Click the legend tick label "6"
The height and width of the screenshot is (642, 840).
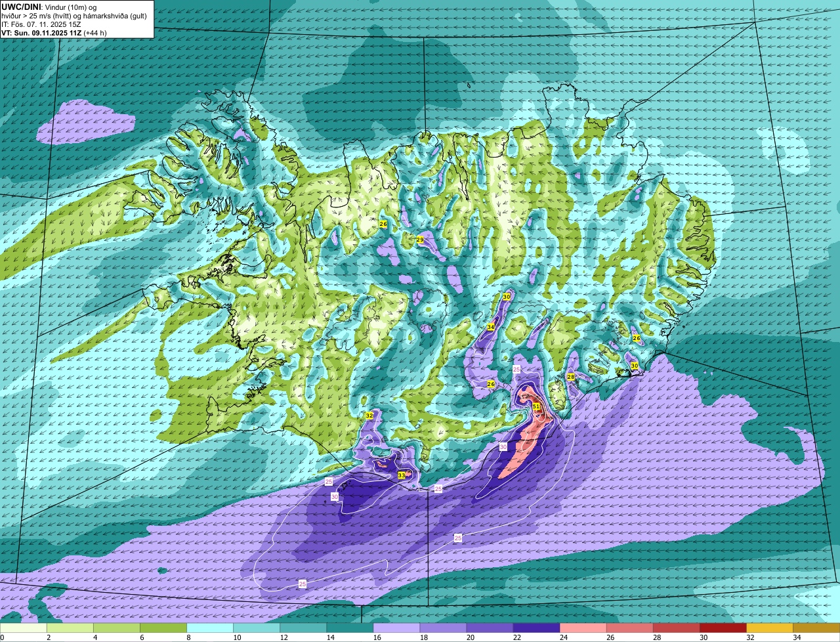[x=142, y=637]
